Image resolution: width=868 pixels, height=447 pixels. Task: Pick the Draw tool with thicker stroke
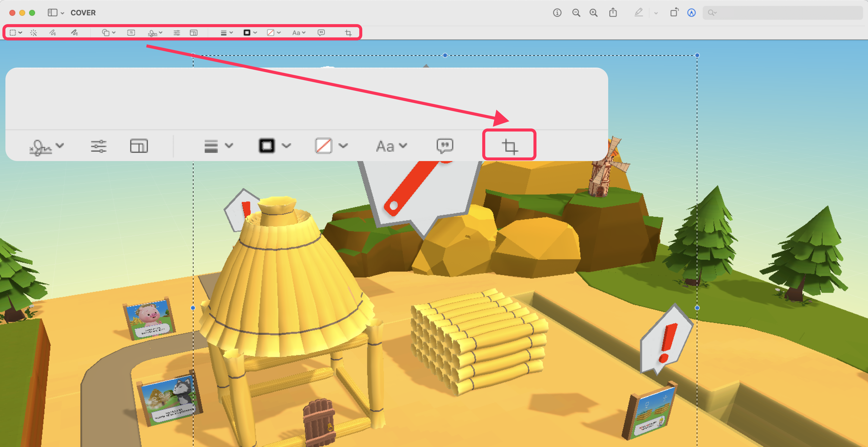point(74,33)
